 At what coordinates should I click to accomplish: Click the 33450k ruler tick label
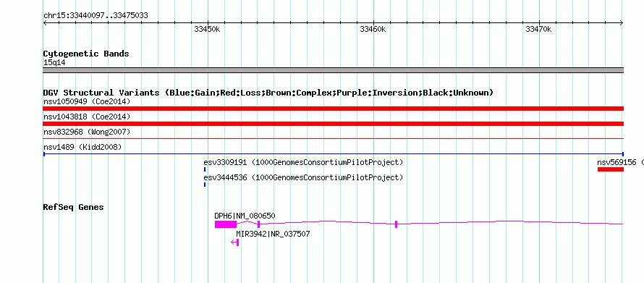tap(208, 29)
